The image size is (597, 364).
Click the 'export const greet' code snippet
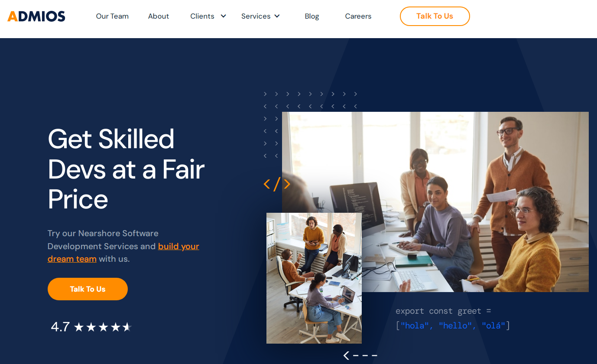[x=453, y=318]
